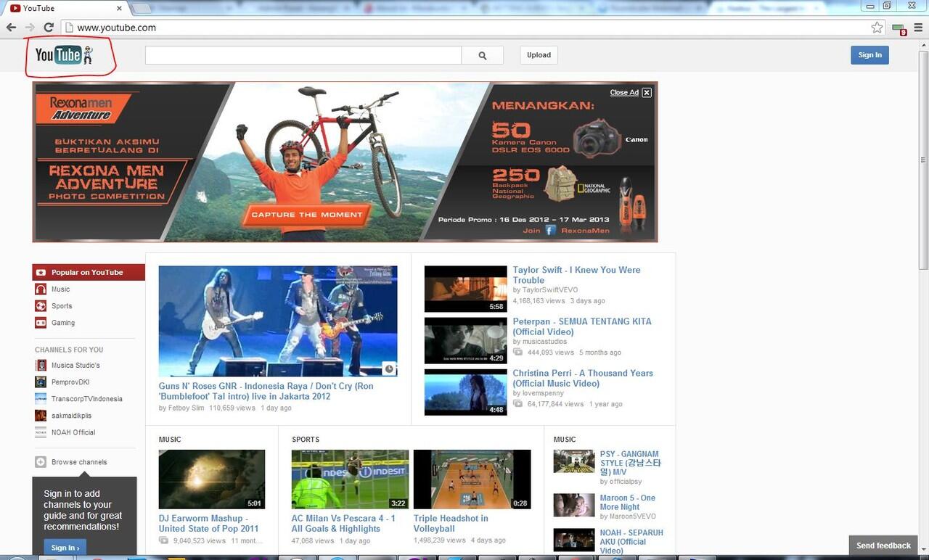Click NOAH - SEPARUH AKU title link
929x560 pixels.
pyautogui.click(x=631, y=541)
